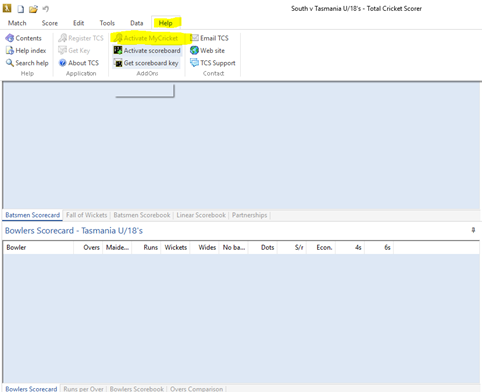The width and height of the screenshot is (482, 392).
Task: Click the new document icon in quick access
Action: [x=21, y=9]
